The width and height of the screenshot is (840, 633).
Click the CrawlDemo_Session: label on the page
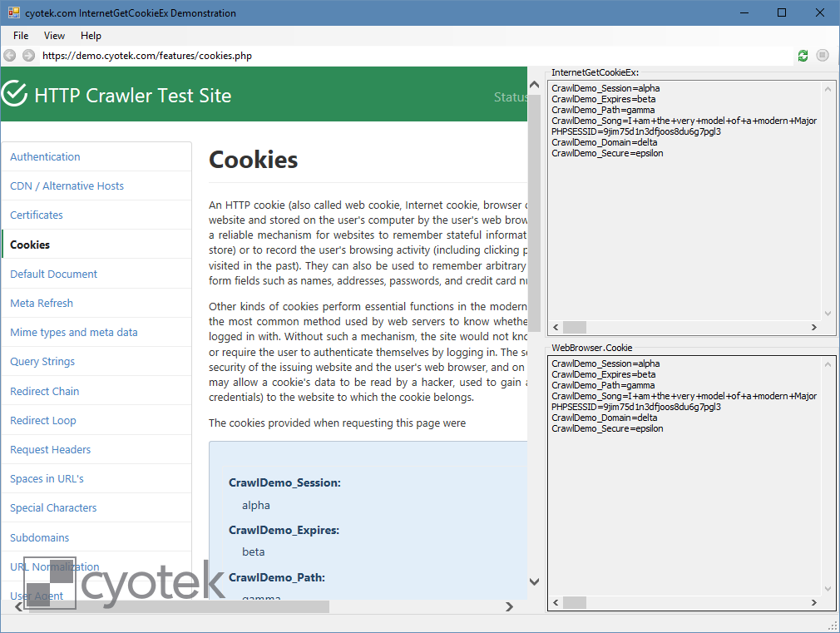pos(284,483)
